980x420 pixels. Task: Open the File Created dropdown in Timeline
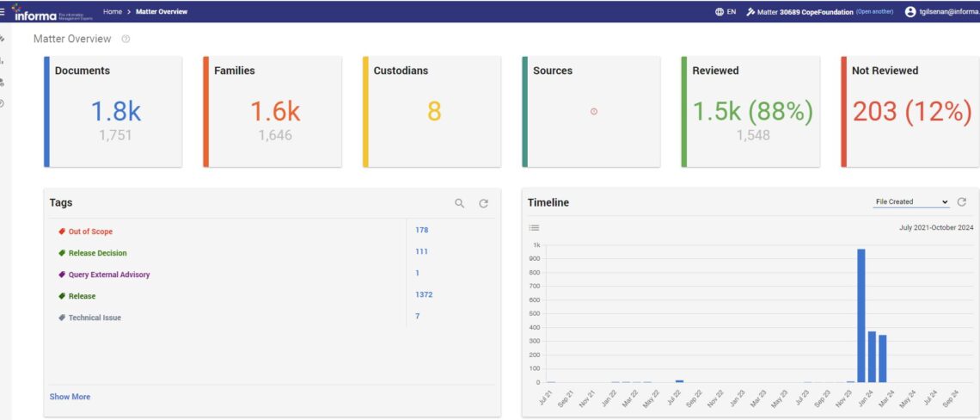coord(911,202)
